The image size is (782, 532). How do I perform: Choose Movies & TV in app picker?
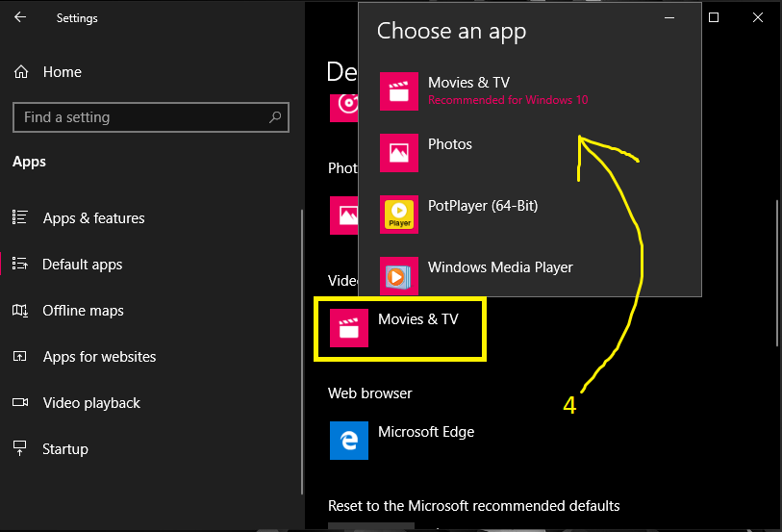530,91
